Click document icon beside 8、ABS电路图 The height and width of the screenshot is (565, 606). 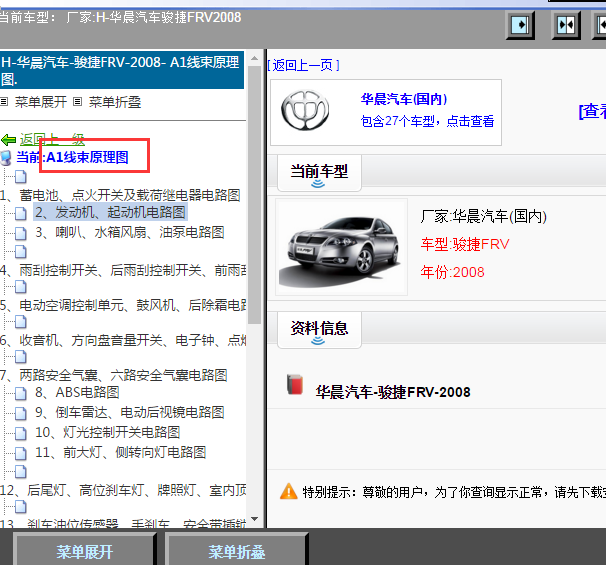[x=20, y=393]
